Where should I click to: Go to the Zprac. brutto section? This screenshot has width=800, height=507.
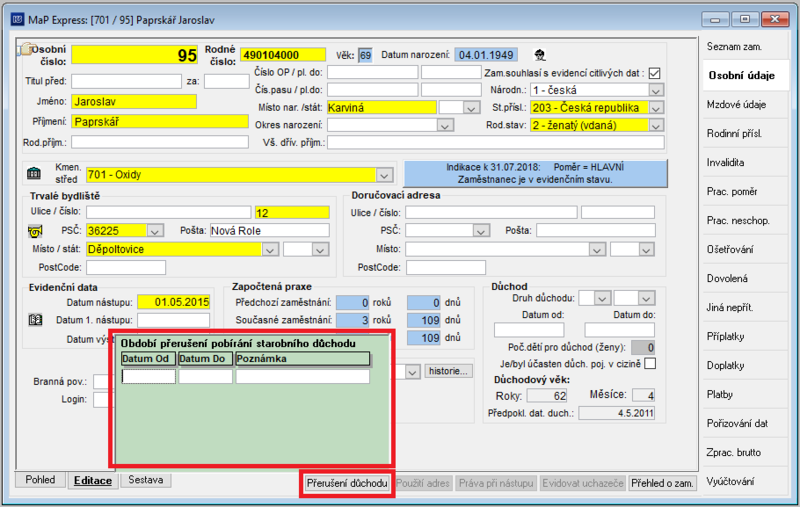pos(745,452)
